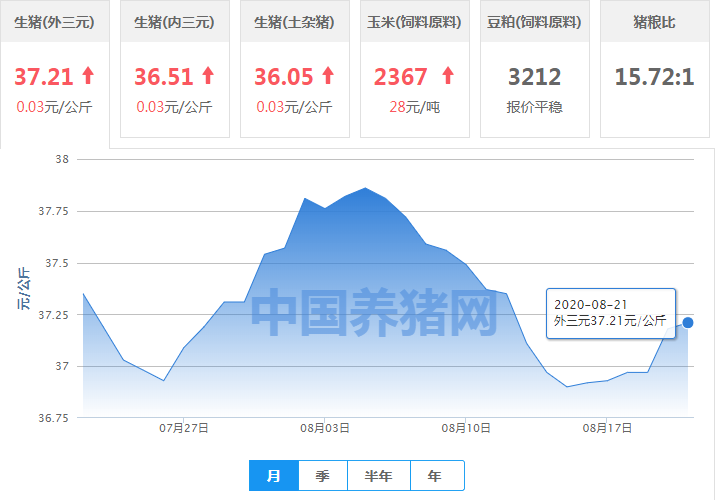Screen dimensions: 717x500
Task: Switch to the 生猪(内三元) tab
Action: click(174, 22)
